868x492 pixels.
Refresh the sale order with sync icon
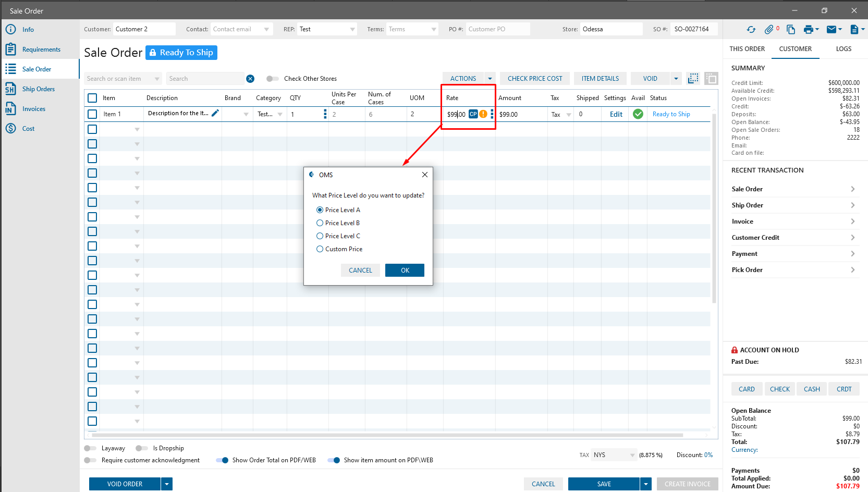751,30
